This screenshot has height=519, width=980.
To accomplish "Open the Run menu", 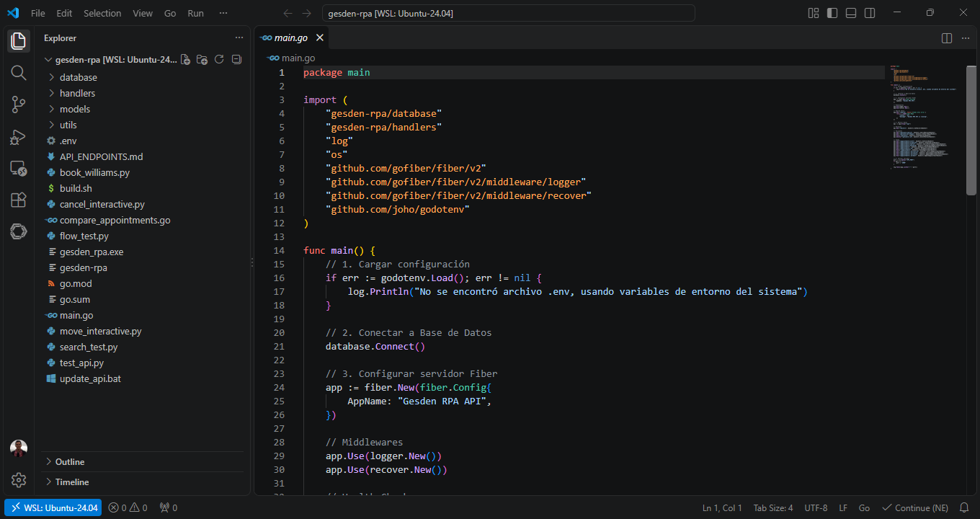I will (x=195, y=13).
